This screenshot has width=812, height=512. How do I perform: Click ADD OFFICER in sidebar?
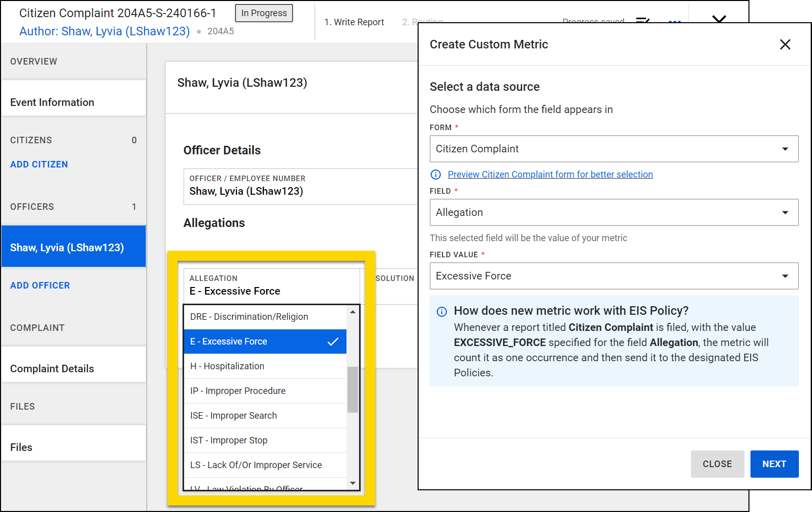point(40,286)
